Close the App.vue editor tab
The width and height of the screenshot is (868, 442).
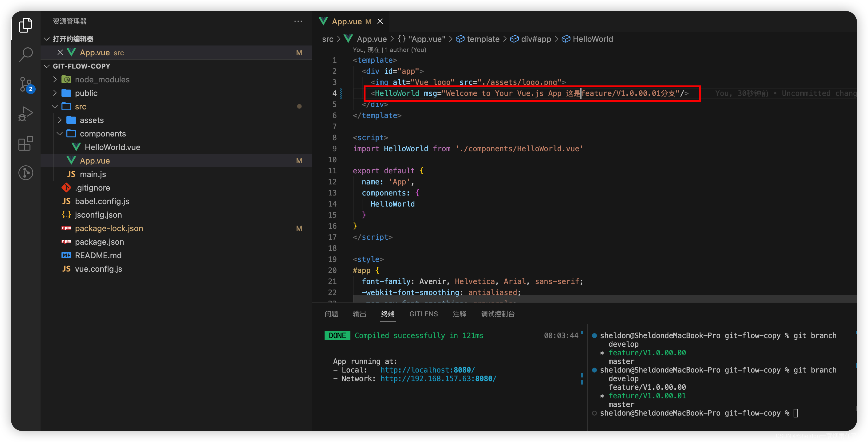[x=380, y=21]
